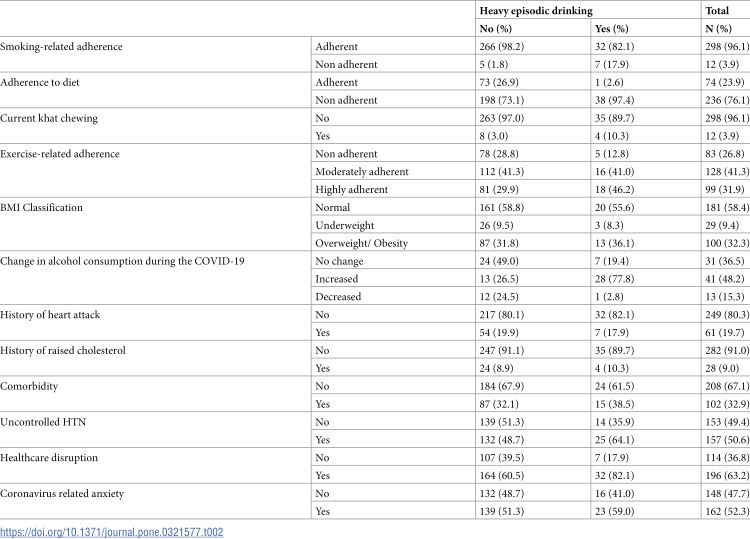This screenshot has height=539, width=750.
Task: Click the Heavy episodic drinking header
Action: click(536, 11)
